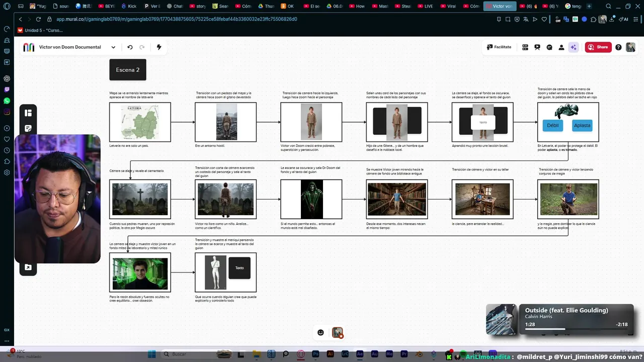Open the Windows Start button
This screenshot has width=644, height=362.
(151, 354)
